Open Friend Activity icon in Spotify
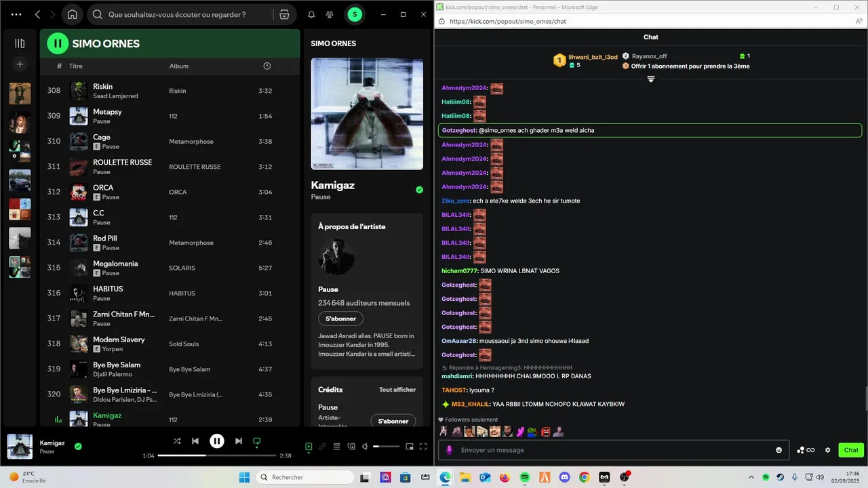The image size is (868, 488). point(330,14)
